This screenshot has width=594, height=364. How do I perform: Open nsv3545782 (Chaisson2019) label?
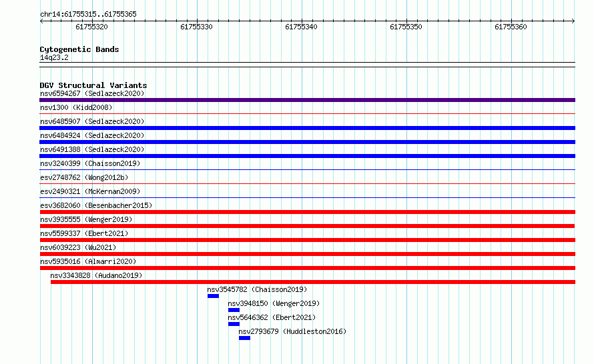click(257, 289)
